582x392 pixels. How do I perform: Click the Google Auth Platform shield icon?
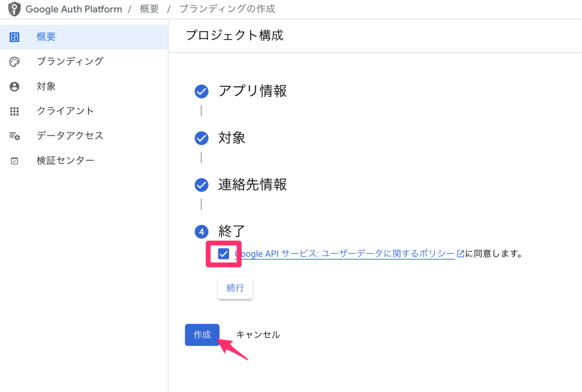pyautogui.click(x=14, y=9)
